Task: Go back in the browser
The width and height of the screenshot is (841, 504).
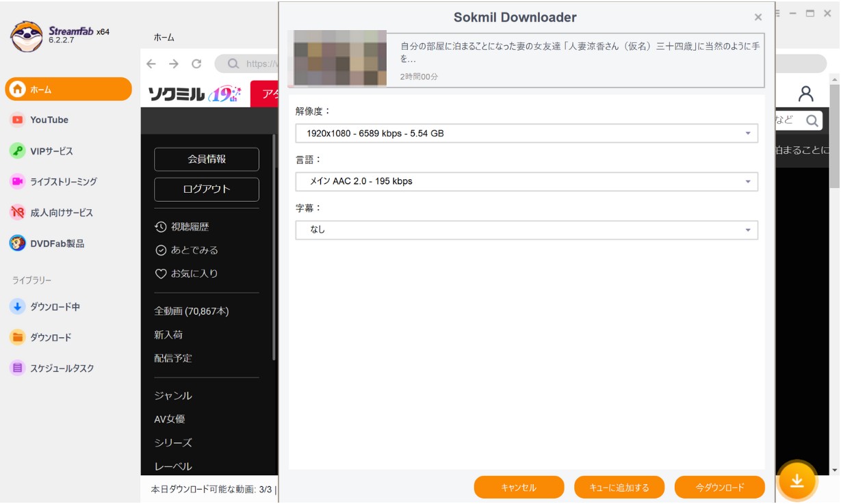Action: click(151, 64)
